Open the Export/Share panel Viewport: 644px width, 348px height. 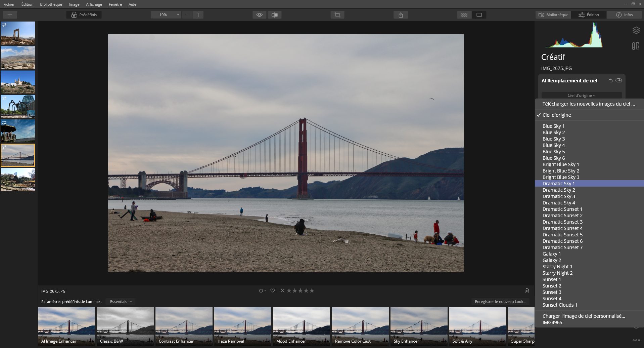400,14
